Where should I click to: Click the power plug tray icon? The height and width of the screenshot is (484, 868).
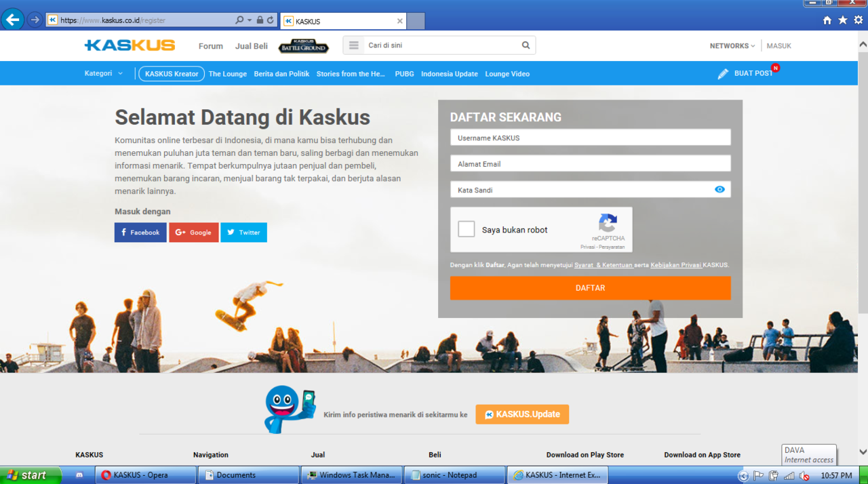point(774,476)
